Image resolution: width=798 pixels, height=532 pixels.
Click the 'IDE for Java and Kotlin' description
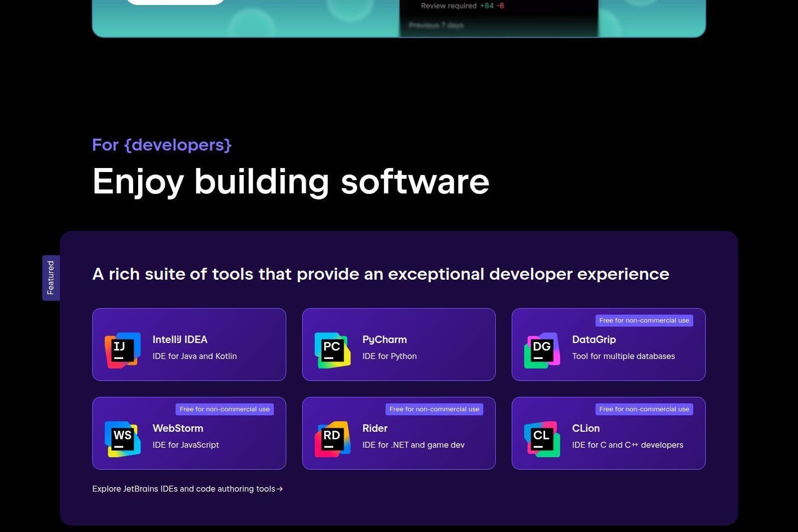tap(195, 356)
